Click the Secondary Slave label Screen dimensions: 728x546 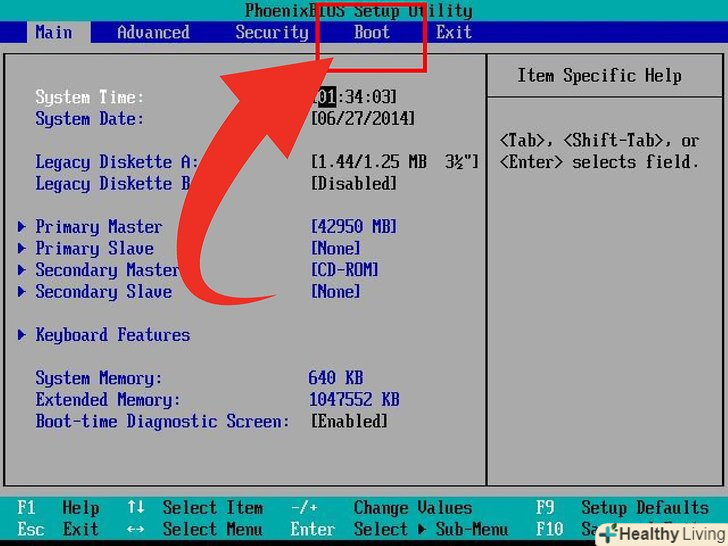(x=104, y=292)
